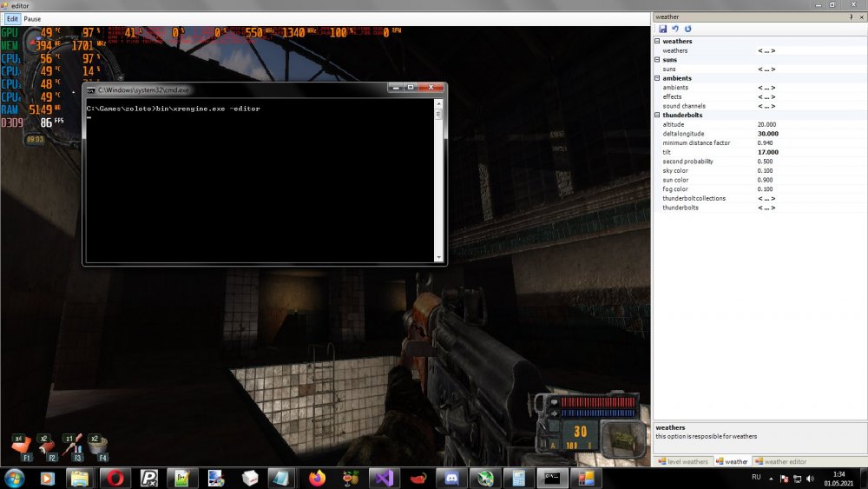Open Windows Explorer from taskbar
This screenshot has height=489, width=868.
click(80, 478)
